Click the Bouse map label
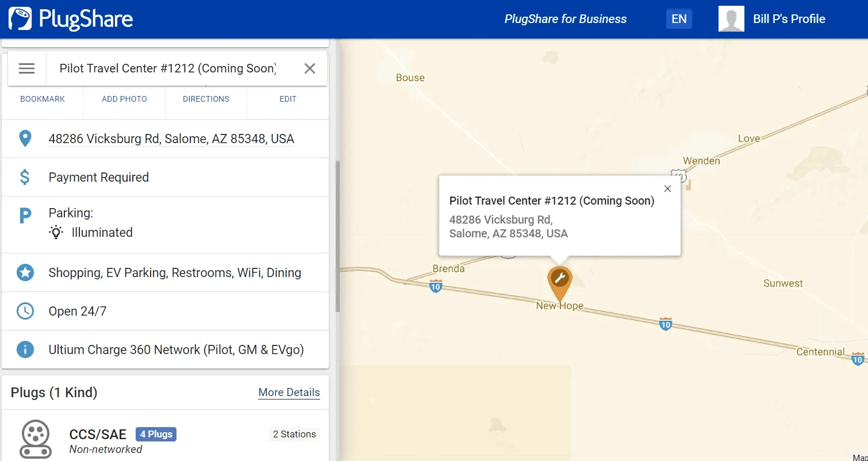Screen dimensions: 868x461 [410, 78]
